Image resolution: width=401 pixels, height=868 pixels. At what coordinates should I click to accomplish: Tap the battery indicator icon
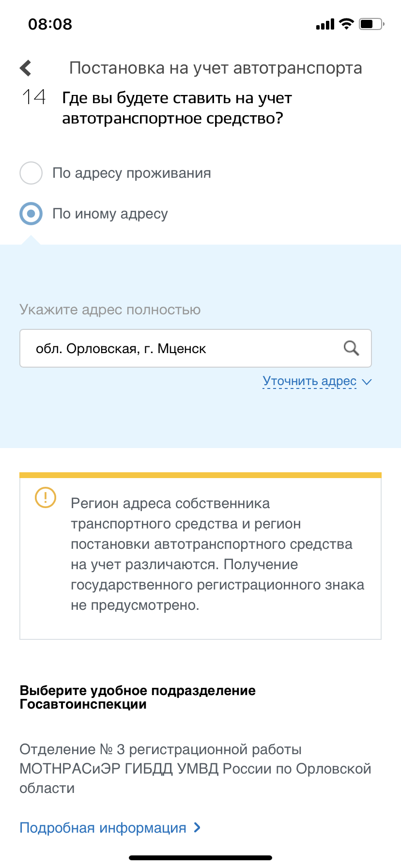tap(371, 24)
